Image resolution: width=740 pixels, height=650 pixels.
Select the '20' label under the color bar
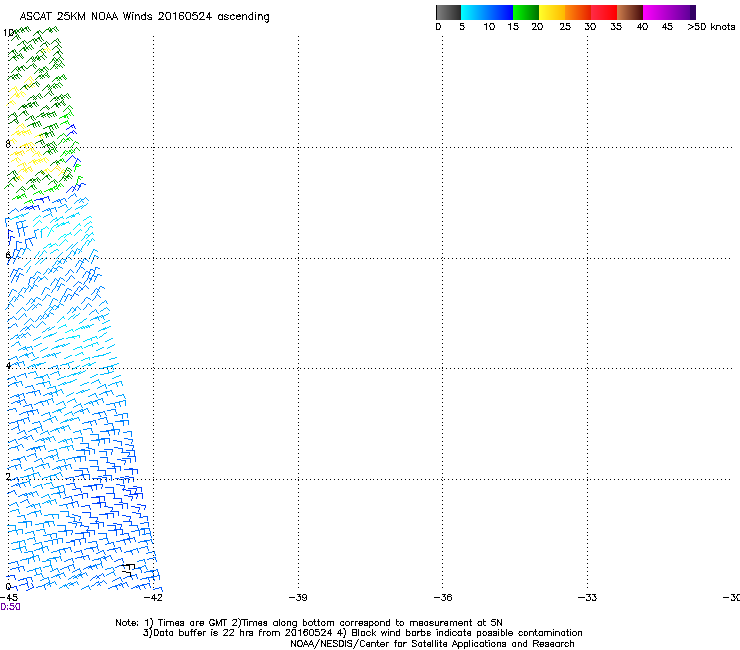(x=537, y=27)
